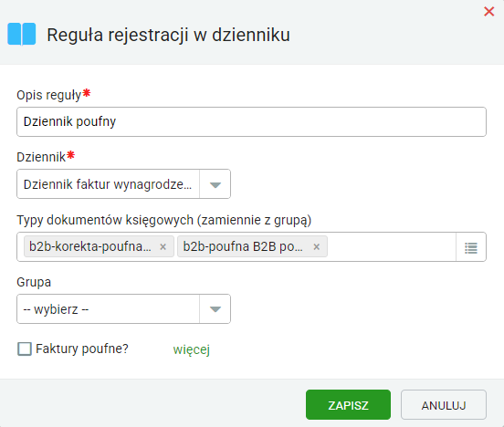Click the Grupa field label
Screen dimensions: 504x427
34,282
